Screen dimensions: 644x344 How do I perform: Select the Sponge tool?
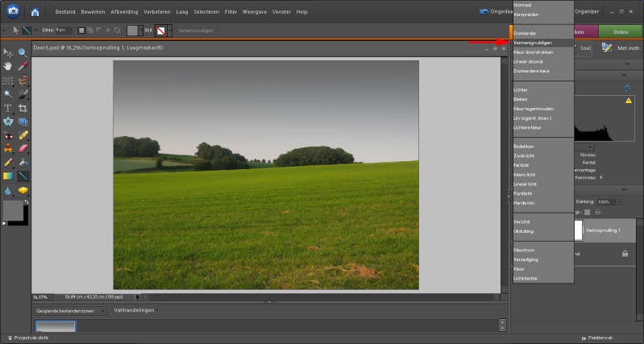click(23, 191)
